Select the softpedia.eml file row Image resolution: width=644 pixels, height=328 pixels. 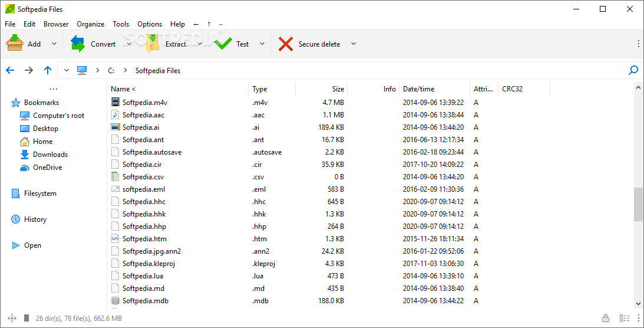point(371,189)
